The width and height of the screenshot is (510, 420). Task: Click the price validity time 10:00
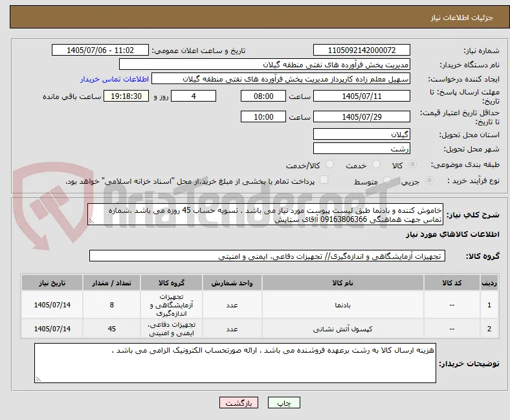point(263,116)
